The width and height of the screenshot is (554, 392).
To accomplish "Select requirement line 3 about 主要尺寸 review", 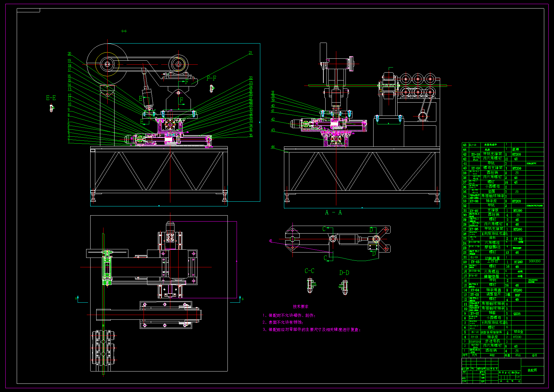I will click(312, 330).
